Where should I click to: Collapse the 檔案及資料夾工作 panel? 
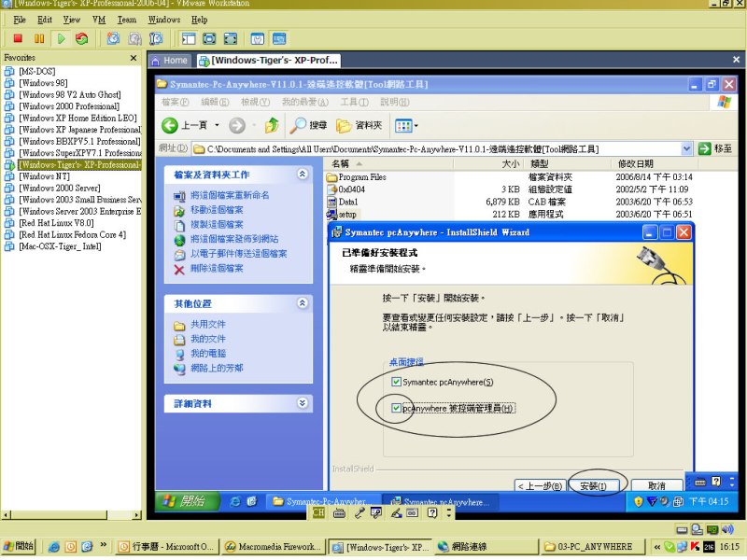(303, 175)
